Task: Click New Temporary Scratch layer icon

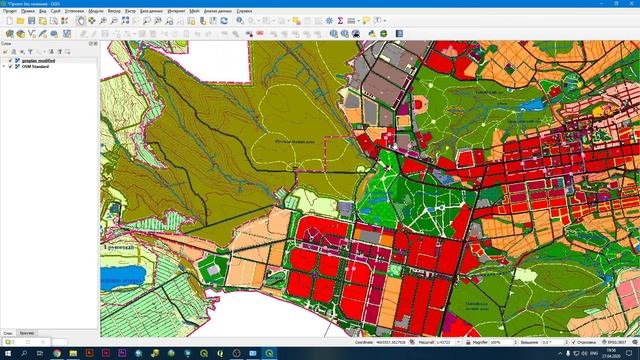Action: coord(54,34)
